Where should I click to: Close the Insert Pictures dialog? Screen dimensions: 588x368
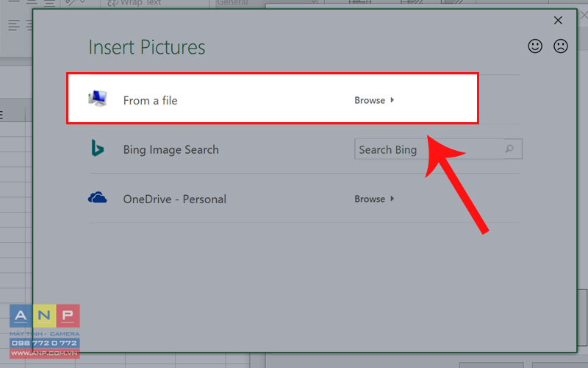pyautogui.click(x=558, y=21)
